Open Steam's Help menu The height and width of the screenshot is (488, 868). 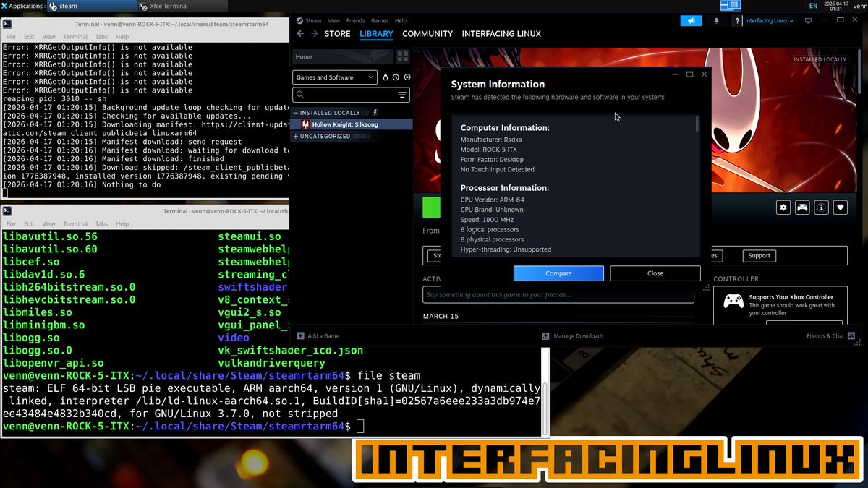(x=401, y=20)
